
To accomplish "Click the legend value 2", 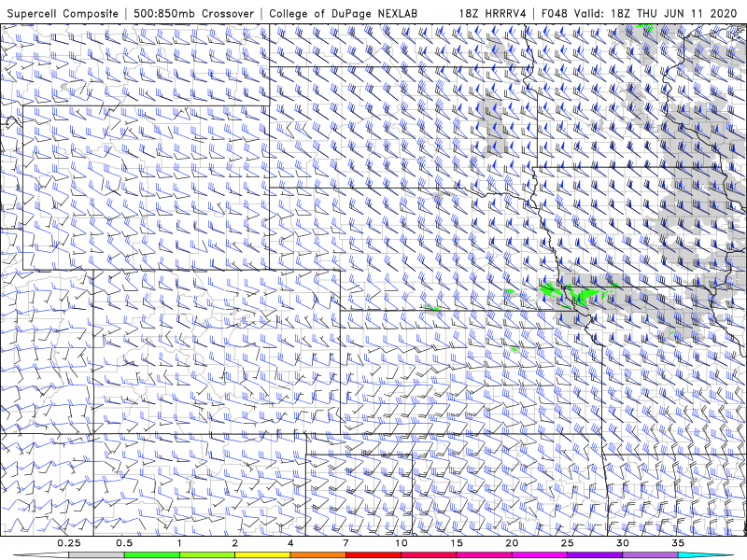I will (x=235, y=543).
